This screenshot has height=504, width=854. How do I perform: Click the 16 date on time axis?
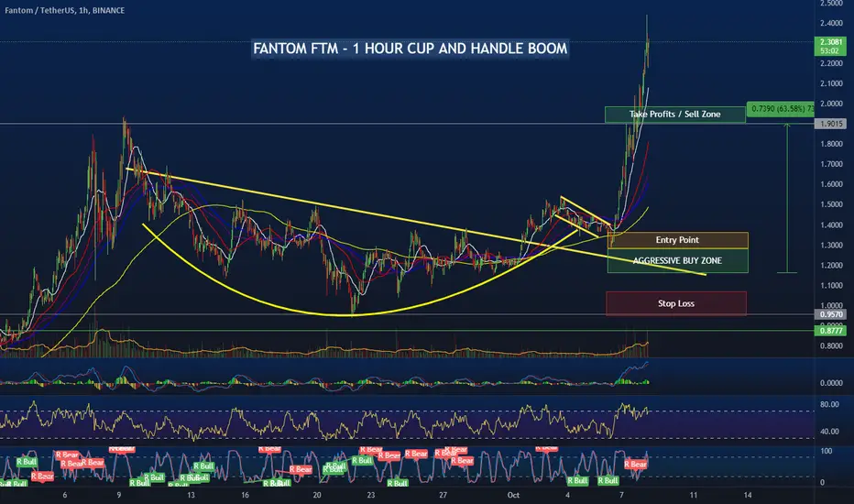tap(245, 495)
